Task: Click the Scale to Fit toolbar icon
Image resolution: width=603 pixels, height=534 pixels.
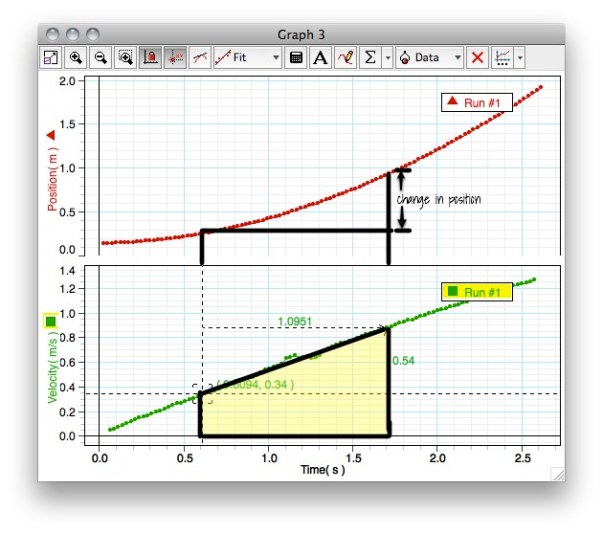Action: pos(51,58)
